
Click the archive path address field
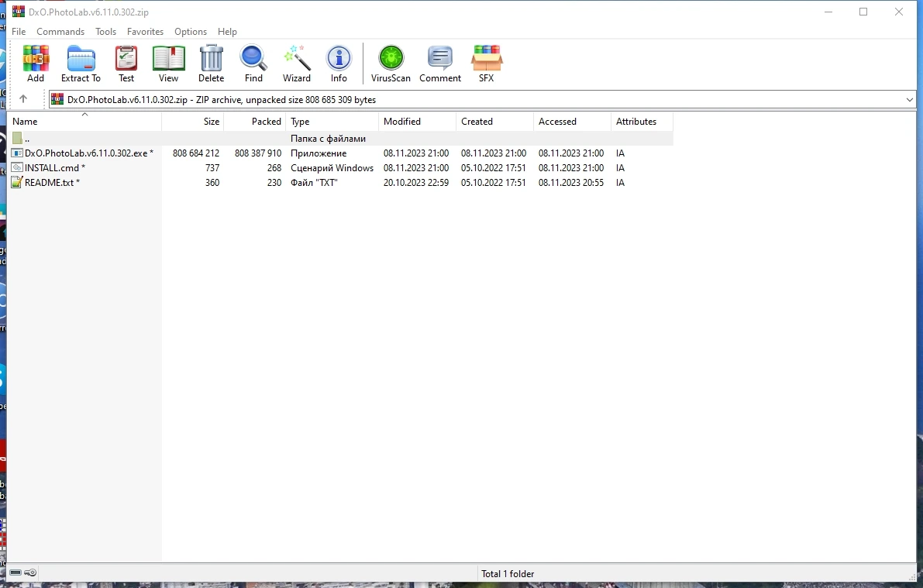[481, 99]
